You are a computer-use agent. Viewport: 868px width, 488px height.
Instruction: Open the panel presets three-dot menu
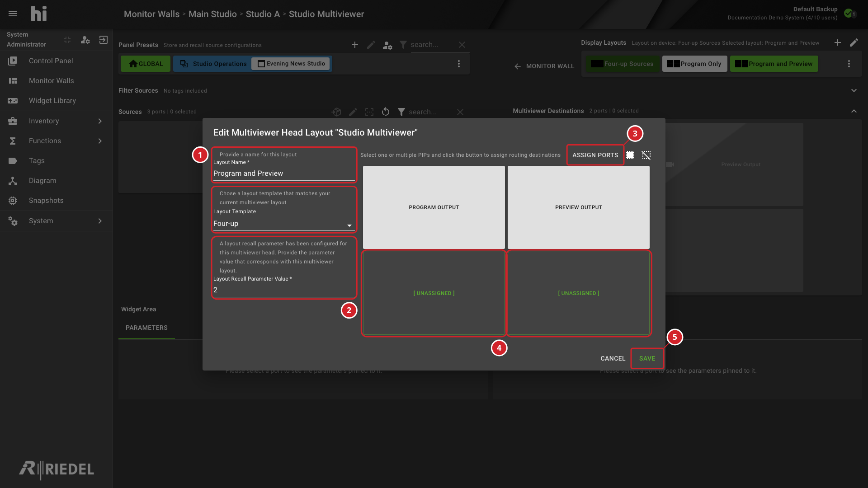click(x=459, y=64)
